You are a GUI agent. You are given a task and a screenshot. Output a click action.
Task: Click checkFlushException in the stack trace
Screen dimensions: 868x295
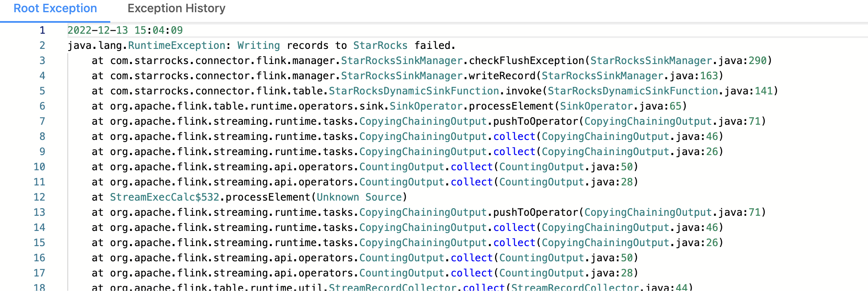pos(526,61)
